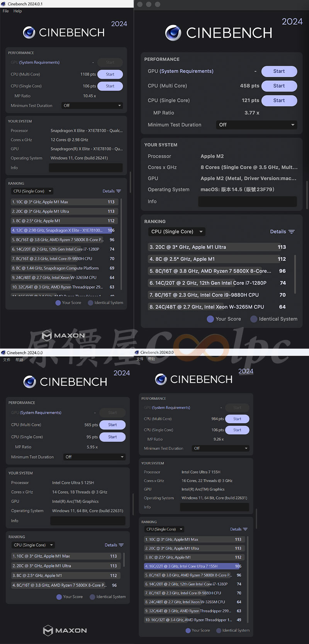Screen dimensions: 309x644
Task: Expand the Snapdragon window's ranking CPU (Single Core) dropdown
Action: (32, 191)
